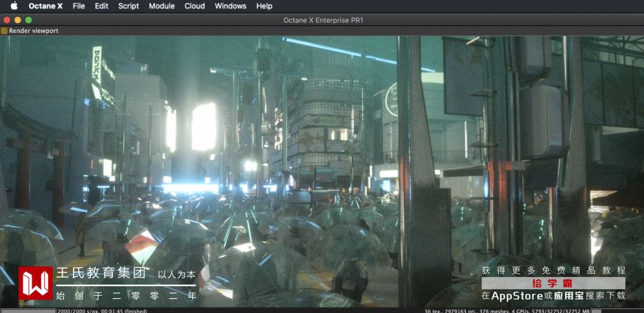Open the Octane X application menu
This screenshot has height=313, width=644.
pyautogui.click(x=46, y=6)
